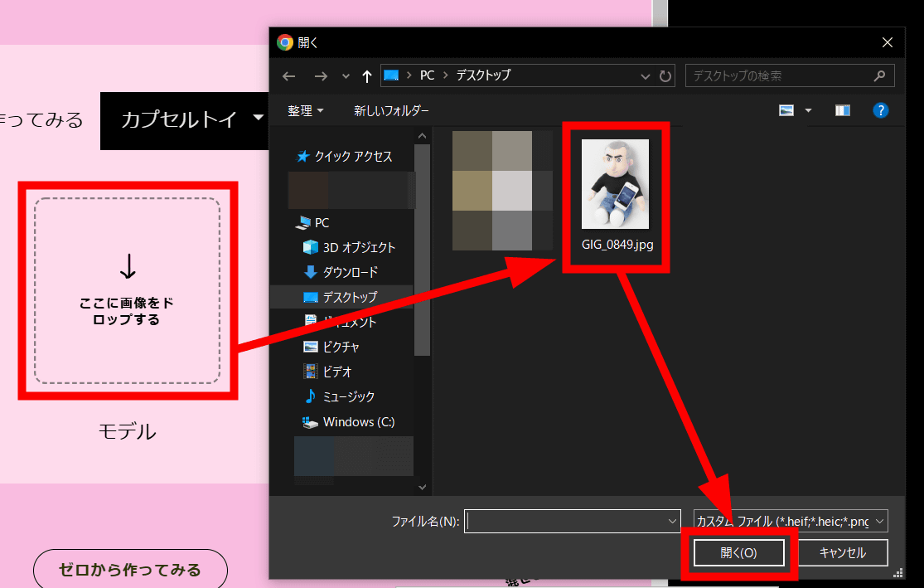The width and height of the screenshot is (924, 588).
Task: Click the forward navigation arrow
Action: pyautogui.click(x=321, y=76)
